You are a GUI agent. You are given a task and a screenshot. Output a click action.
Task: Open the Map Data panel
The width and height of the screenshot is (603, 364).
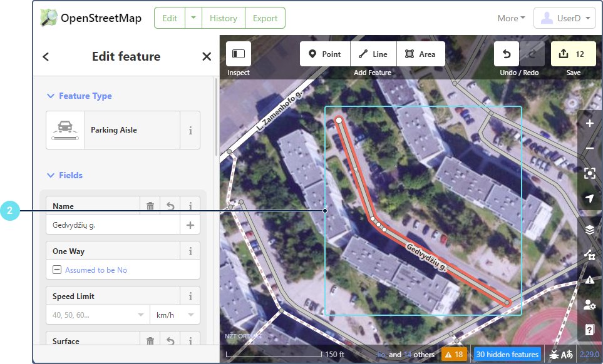coord(589,255)
